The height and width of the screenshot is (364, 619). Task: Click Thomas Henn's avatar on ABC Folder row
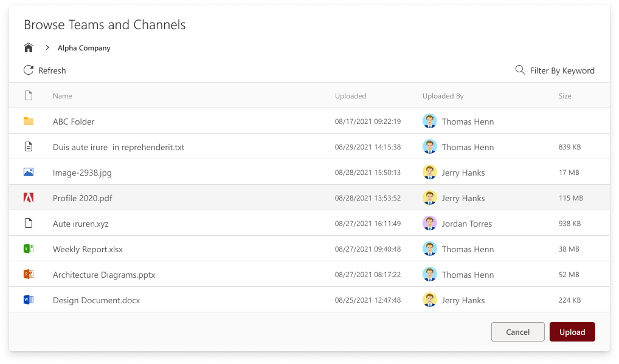(430, 121)
